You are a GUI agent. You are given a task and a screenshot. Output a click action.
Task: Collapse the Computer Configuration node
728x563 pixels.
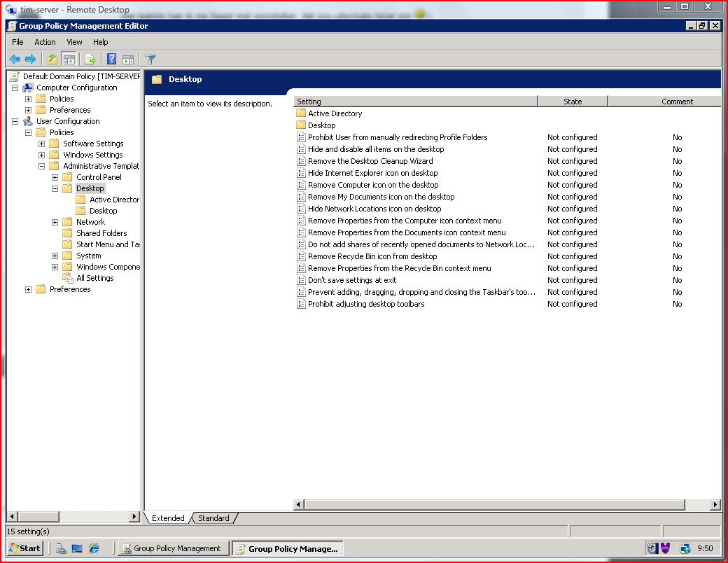tap(15, 88)
